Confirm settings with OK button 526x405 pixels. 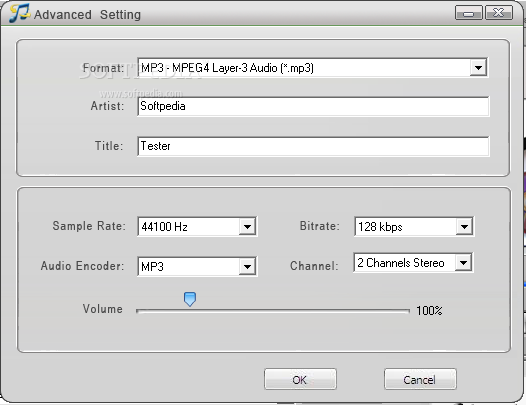(x=300, y=379)
